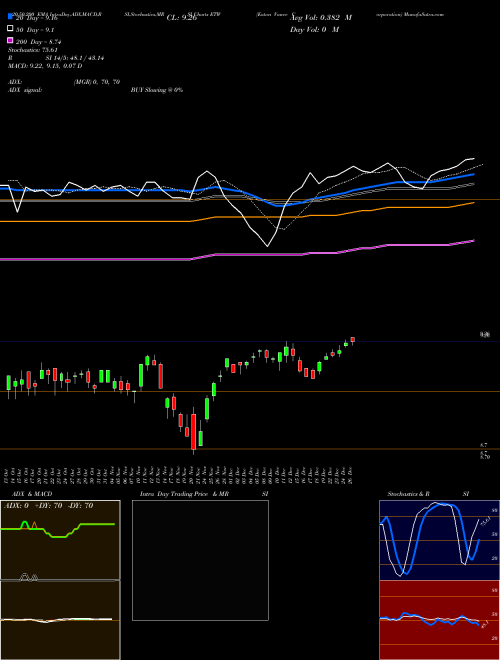The width and height of the screenshot is (500, 660).
Task: Click the magenta 200 Day legend swatch
Action: click(10, 40)
